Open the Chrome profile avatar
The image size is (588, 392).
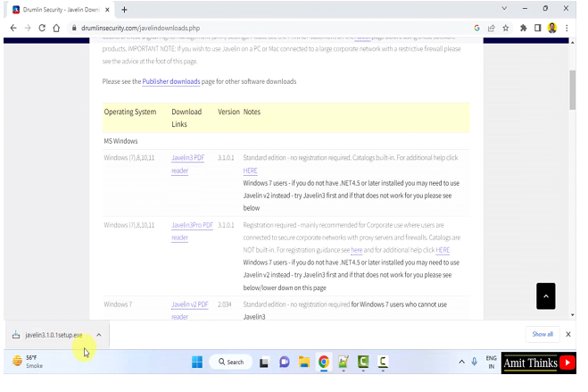click(x=552, y=29)
